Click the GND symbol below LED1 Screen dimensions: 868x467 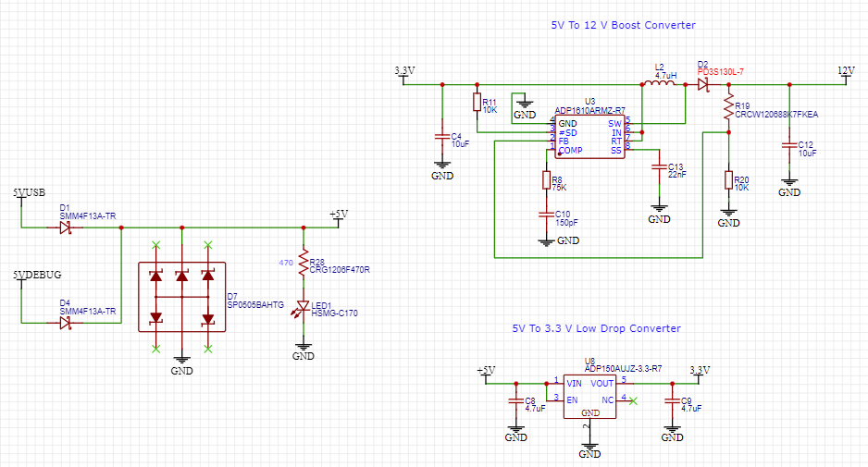click(x=304, y=352)
